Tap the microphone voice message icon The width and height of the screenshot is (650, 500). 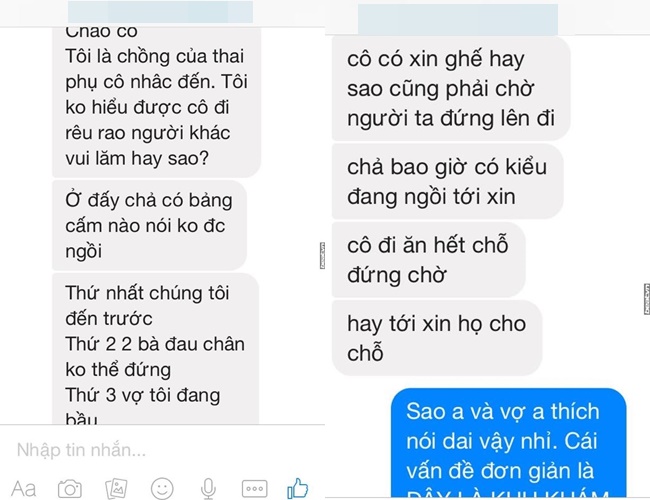coord(208,489)
